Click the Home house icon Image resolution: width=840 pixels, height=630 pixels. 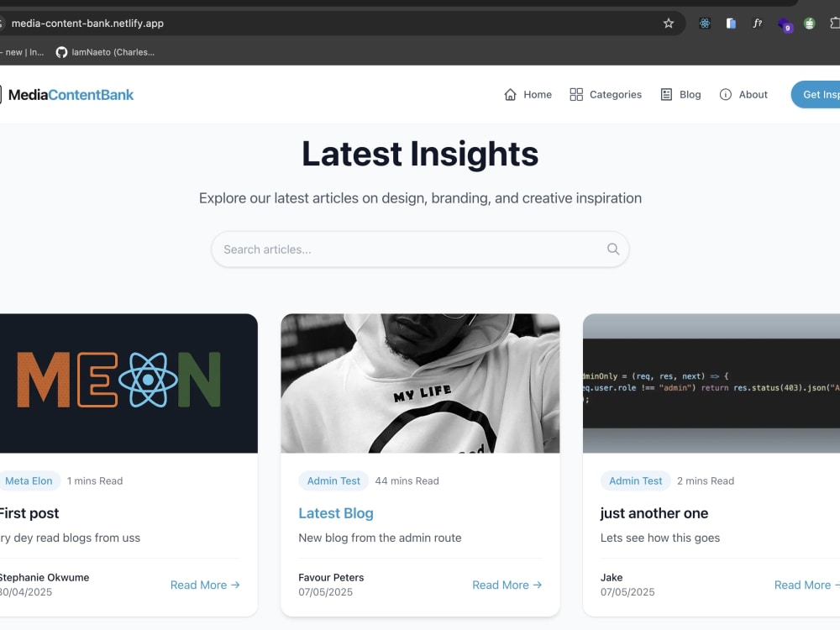pos(510,94)
